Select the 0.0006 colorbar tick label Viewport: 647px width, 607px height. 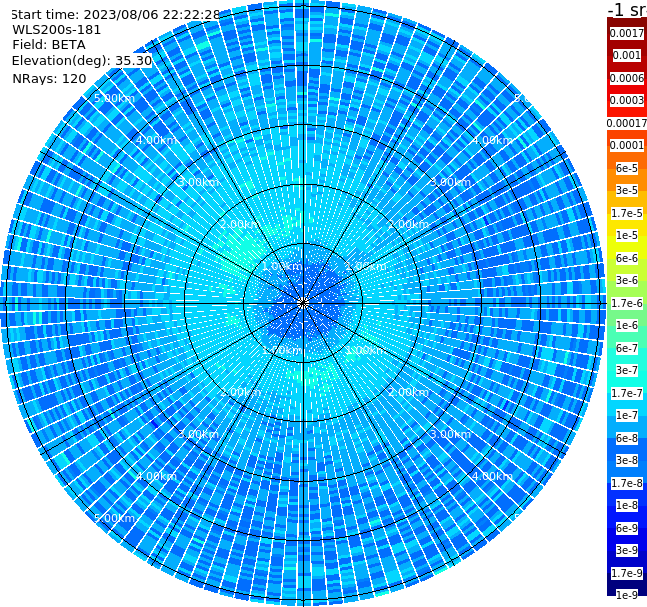coord(627,78)
